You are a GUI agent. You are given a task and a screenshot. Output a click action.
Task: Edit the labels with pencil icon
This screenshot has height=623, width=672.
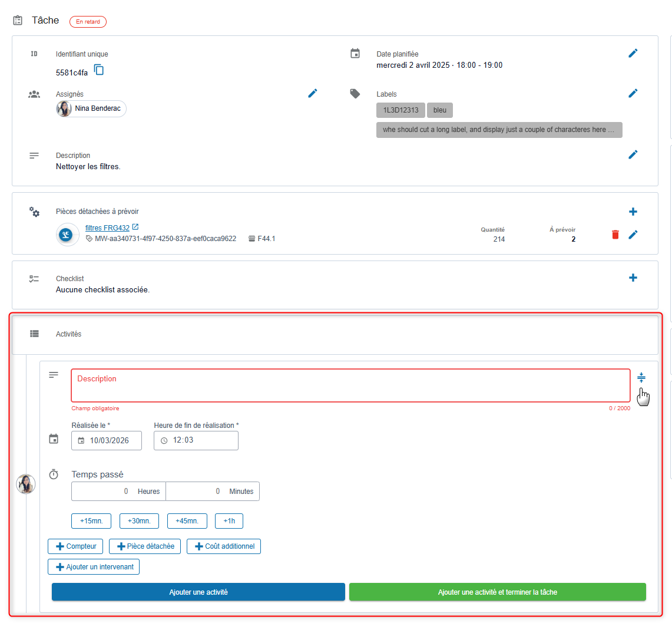pyautogui.click(x=633, y=93)
